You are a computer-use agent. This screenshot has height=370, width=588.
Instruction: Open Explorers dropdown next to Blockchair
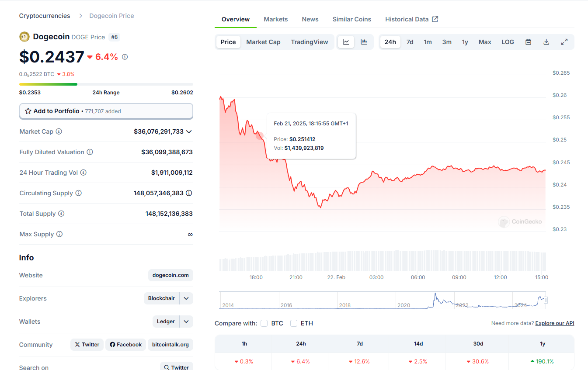point(186,298)
